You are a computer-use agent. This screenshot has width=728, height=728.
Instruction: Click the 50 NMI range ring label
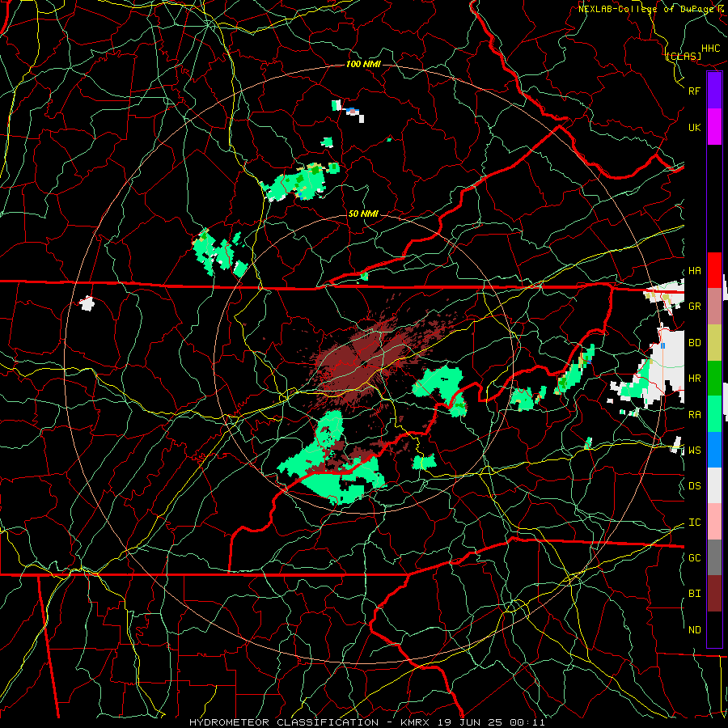click(x=363, y=214)
